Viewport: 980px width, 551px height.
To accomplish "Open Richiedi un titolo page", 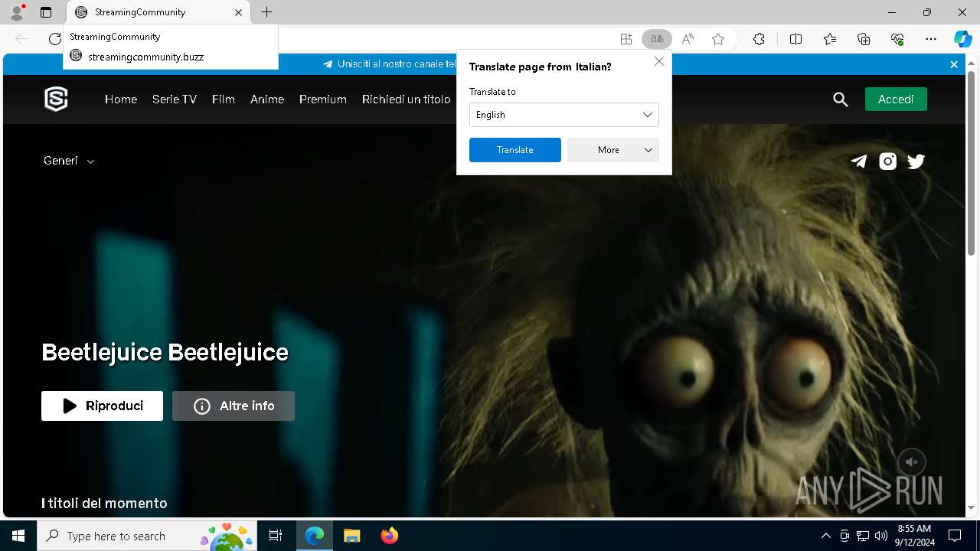I will coord(407,99).
